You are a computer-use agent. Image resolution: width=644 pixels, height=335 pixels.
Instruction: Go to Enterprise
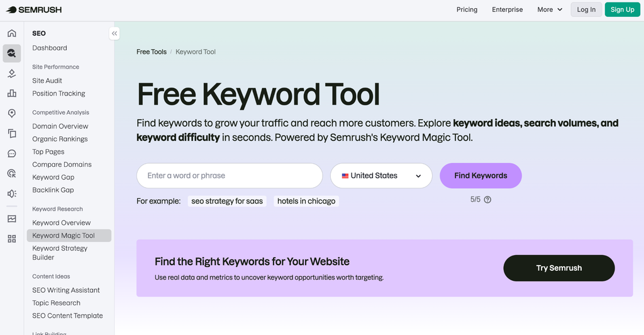pos(508,9)
